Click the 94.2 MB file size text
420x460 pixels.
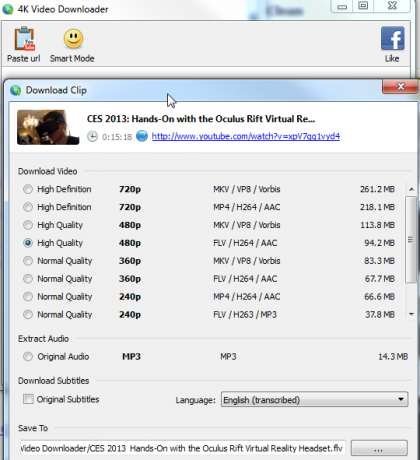[379, 243]
